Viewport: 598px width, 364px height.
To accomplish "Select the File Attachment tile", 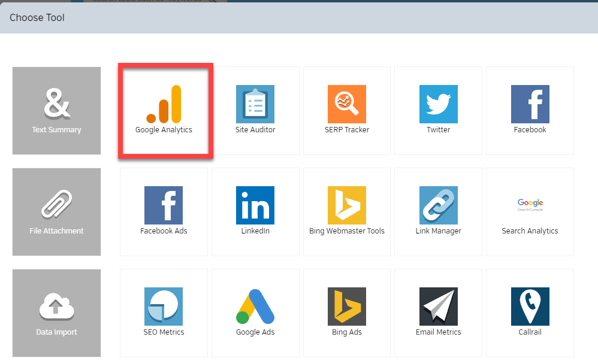I will pyautogui.click(x=56, y=212).
